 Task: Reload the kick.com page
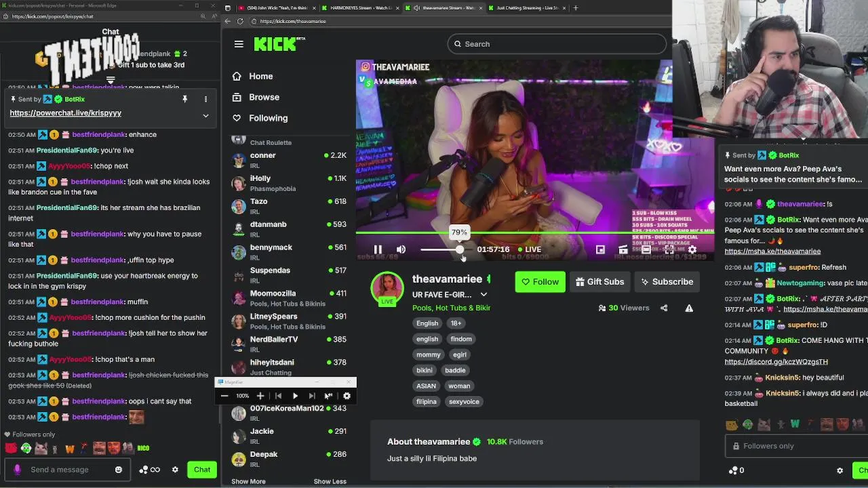(240, 21)
